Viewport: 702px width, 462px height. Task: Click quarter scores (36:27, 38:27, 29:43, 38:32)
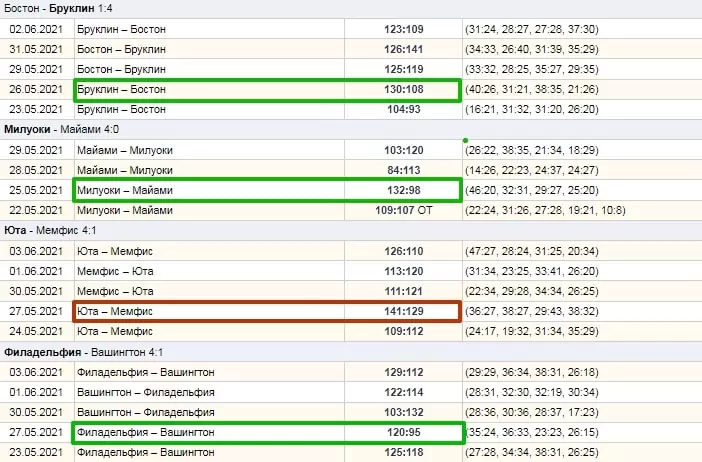[x=531, y=311]
